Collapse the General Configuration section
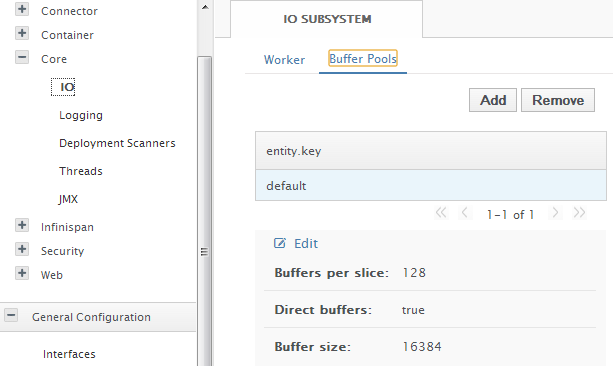Image resolution: width=613 pixels, height=366 pixels. tap(11, 315)
